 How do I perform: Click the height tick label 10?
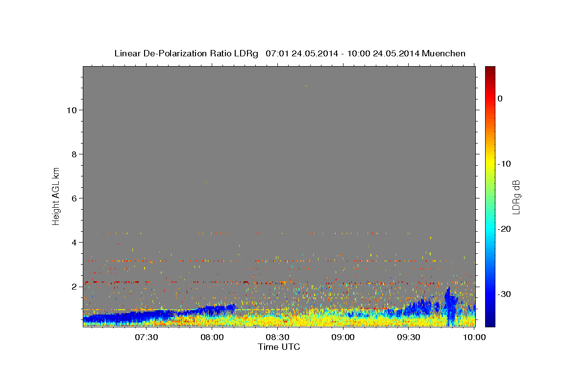(x=72, y=110)
